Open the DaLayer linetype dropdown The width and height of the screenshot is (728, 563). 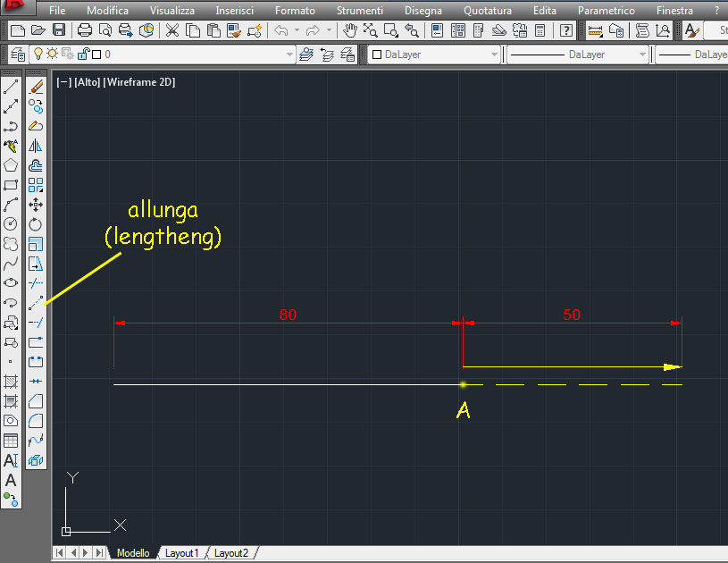(x=642, y=55)
